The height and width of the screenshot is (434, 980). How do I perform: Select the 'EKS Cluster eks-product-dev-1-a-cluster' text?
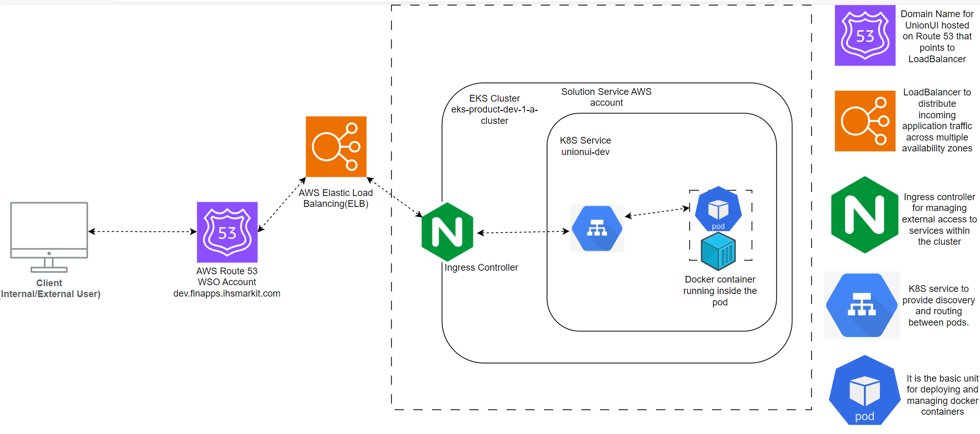coord(494,109)
